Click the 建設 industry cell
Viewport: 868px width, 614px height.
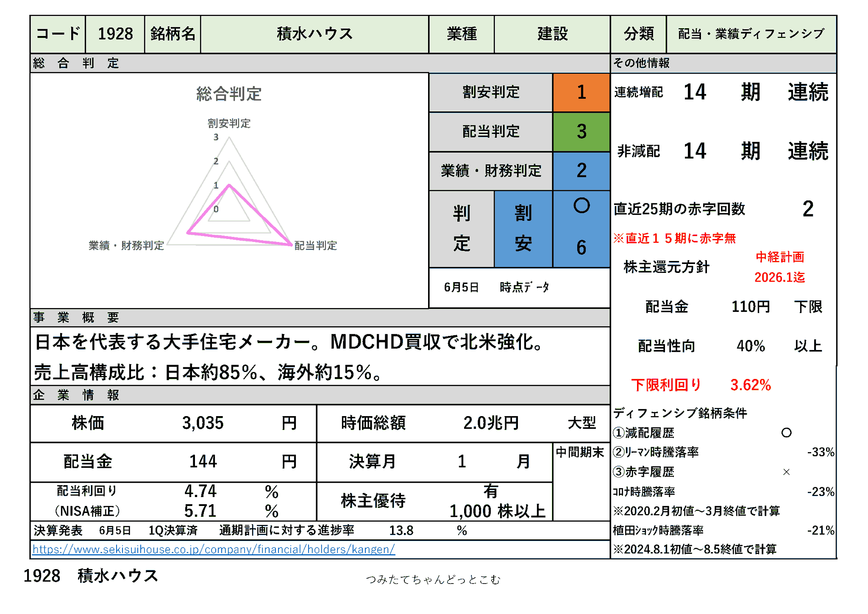pos(552,34)
